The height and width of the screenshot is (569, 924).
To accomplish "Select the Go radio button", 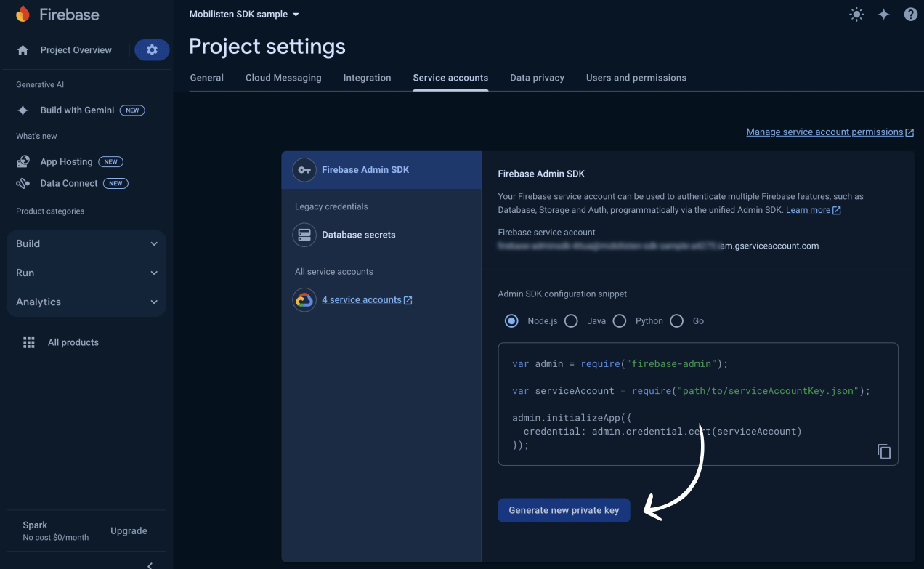I will (676, 321).
